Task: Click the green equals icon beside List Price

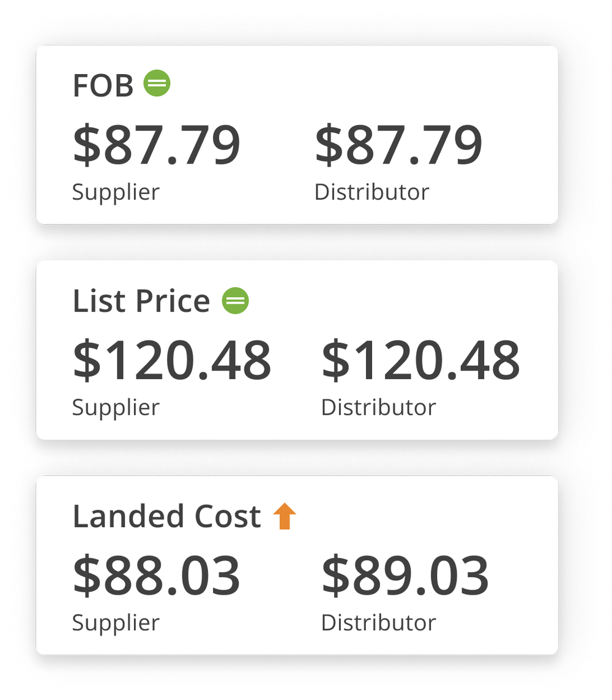Action: [x=236, y=300]
